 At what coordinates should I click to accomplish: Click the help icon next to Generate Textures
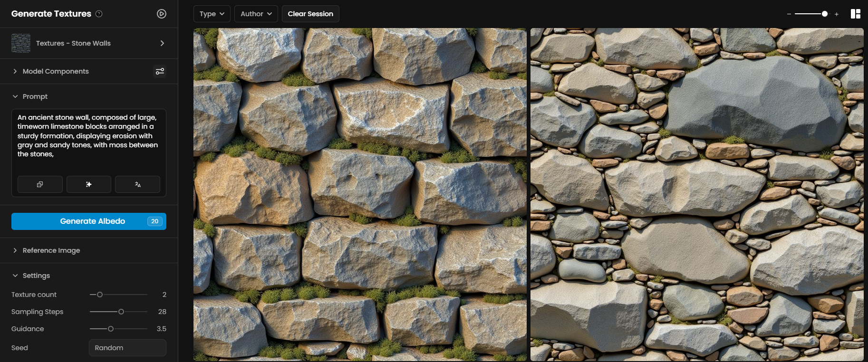(99, 14)
